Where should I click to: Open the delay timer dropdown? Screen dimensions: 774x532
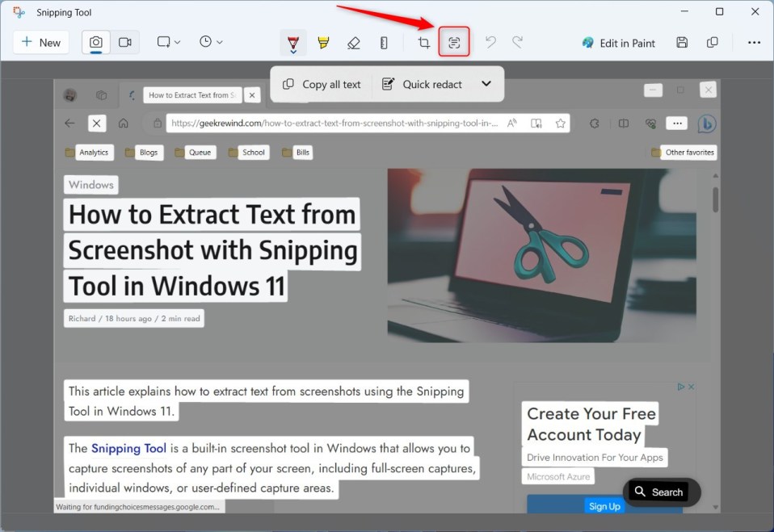[211, 43]
